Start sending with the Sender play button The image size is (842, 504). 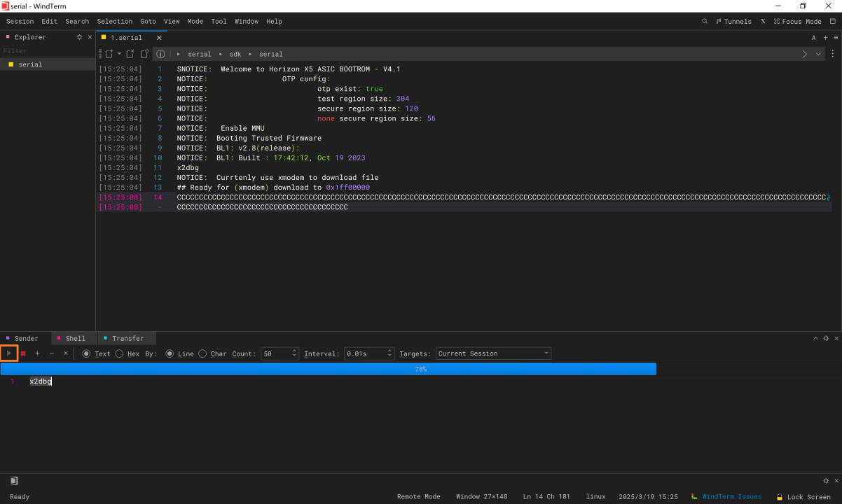point(9,353)
